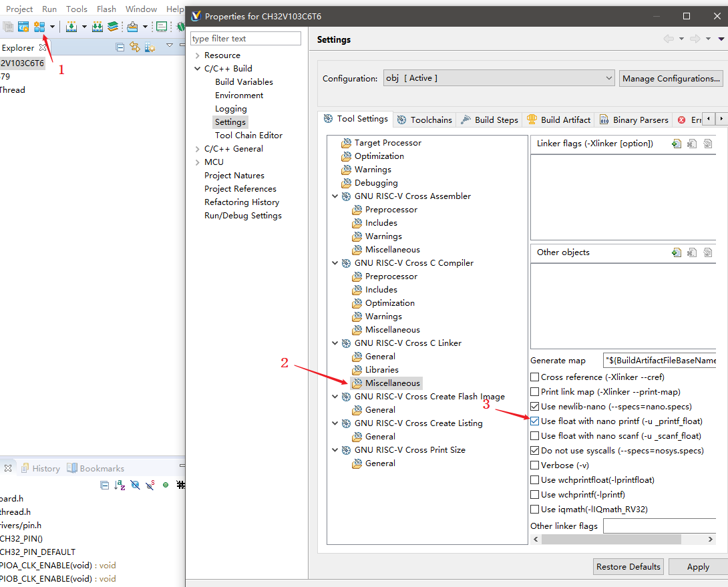Open the Configuration dropdown
Image resolution: width=728 pixels, height=587 pixels.
(x=498, y=78)
